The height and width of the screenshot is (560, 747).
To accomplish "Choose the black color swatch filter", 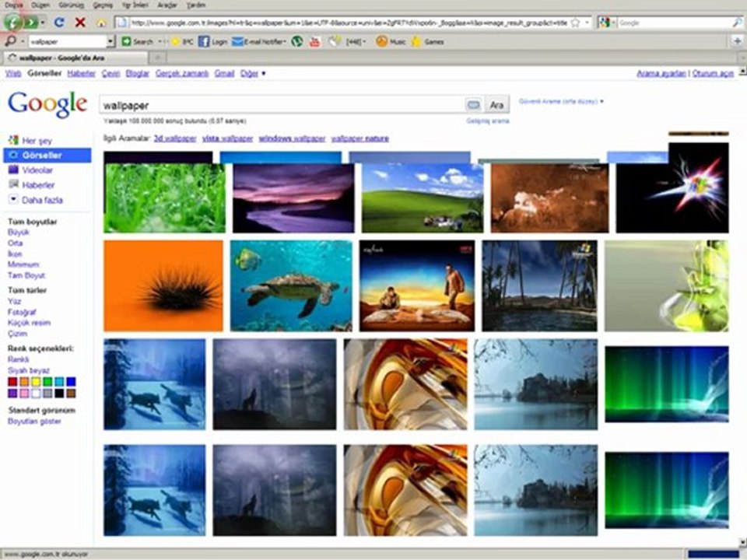I will (x=59, y=394).
